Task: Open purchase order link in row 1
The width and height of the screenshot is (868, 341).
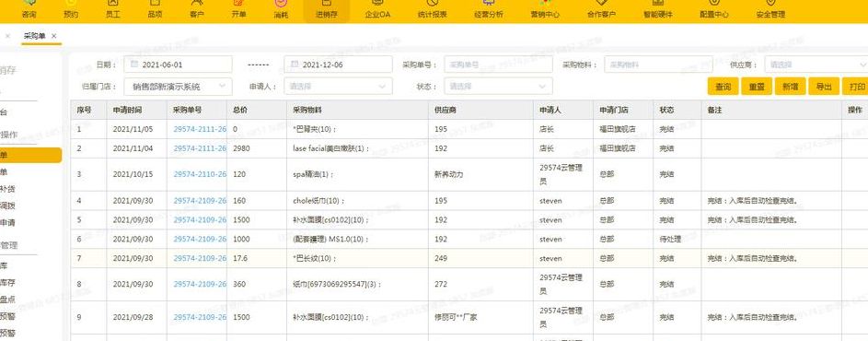Action: coord(200,129)
